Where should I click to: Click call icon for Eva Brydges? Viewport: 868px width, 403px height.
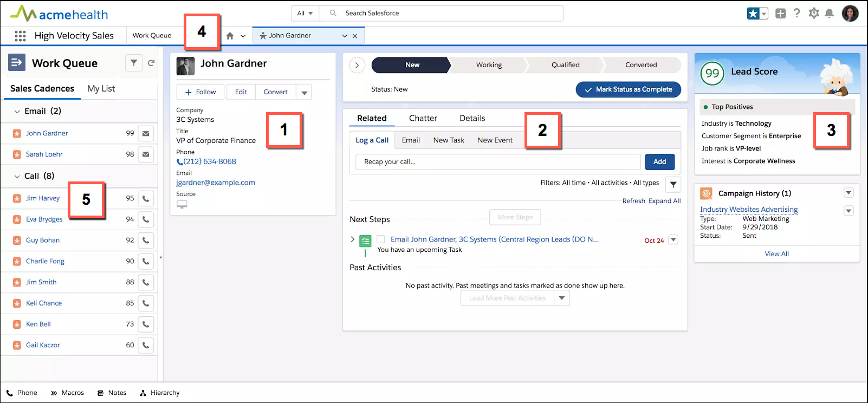click(146, 219)
